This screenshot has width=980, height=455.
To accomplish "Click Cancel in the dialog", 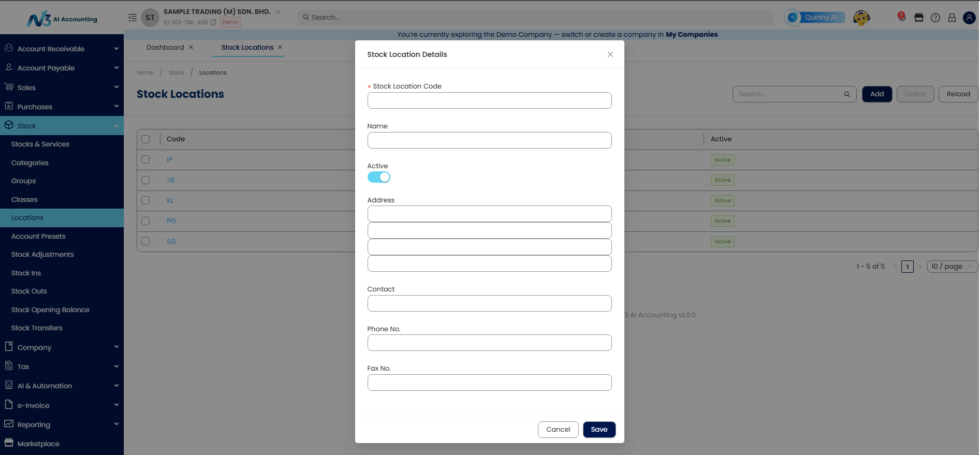I will pyautogui.click(x=558, y=430).
